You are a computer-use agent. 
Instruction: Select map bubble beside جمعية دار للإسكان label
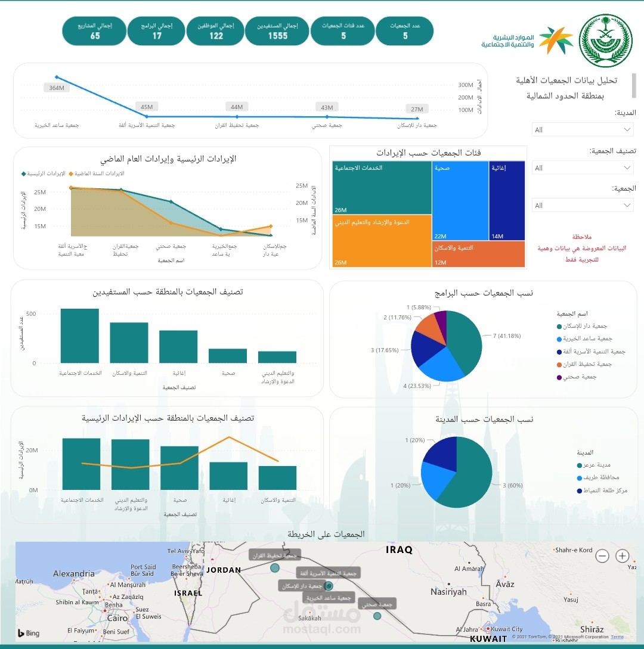click(329, 586)
